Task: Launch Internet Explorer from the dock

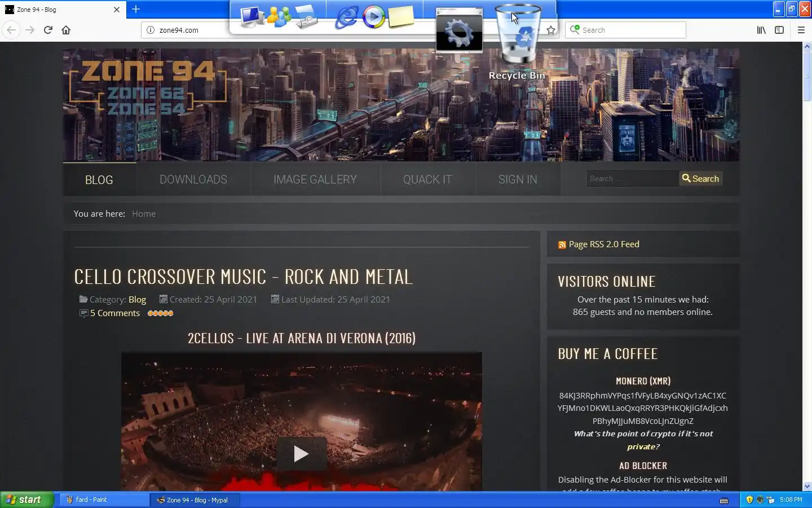Action: tap(346, 17)
